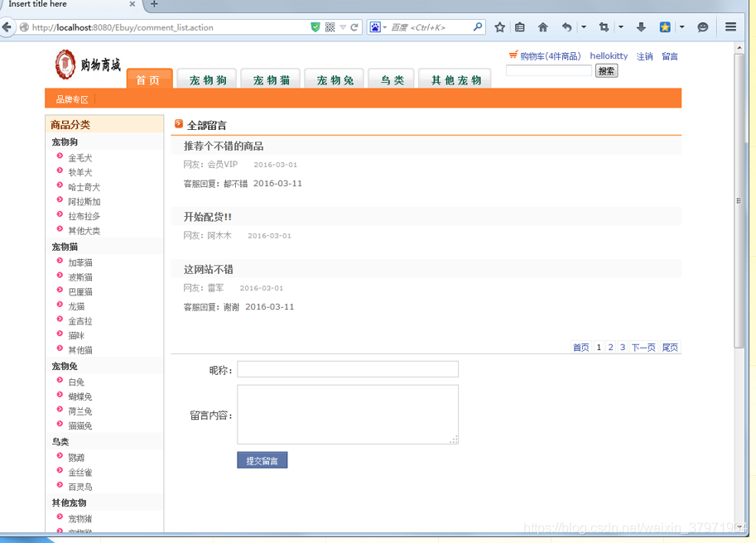Expand the blue star extension dropdown arrow
756x543 pixels.
click(681, 27)
